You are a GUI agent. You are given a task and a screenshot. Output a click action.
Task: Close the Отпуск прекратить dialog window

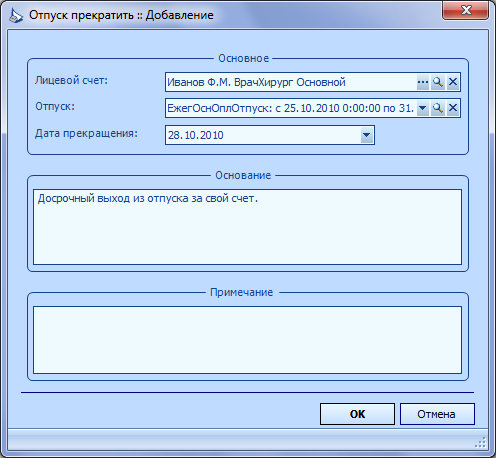(x=466, y=10)
